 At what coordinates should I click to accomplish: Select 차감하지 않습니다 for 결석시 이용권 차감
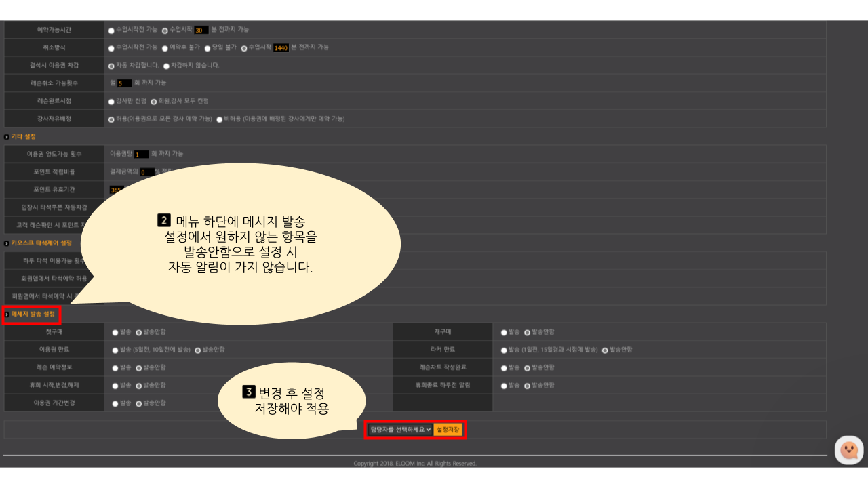166,66
